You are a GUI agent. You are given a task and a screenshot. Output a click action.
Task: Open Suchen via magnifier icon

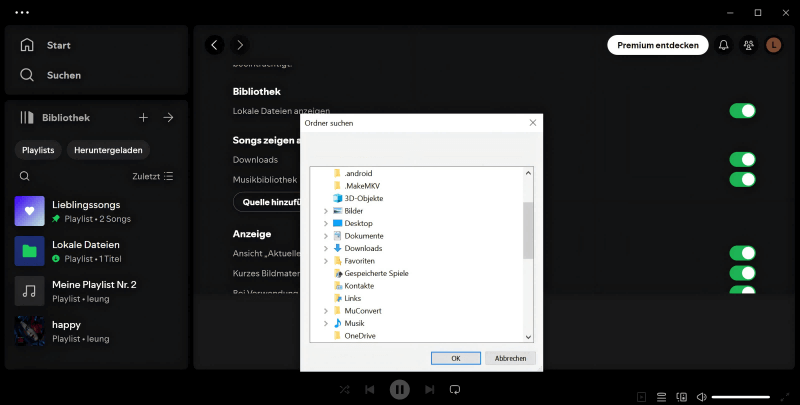[x=27, y=75]
